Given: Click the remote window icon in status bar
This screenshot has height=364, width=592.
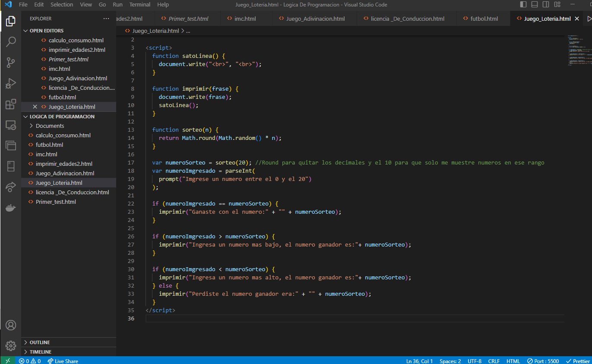Looking at the screenshot, I should tap(7, 361).
